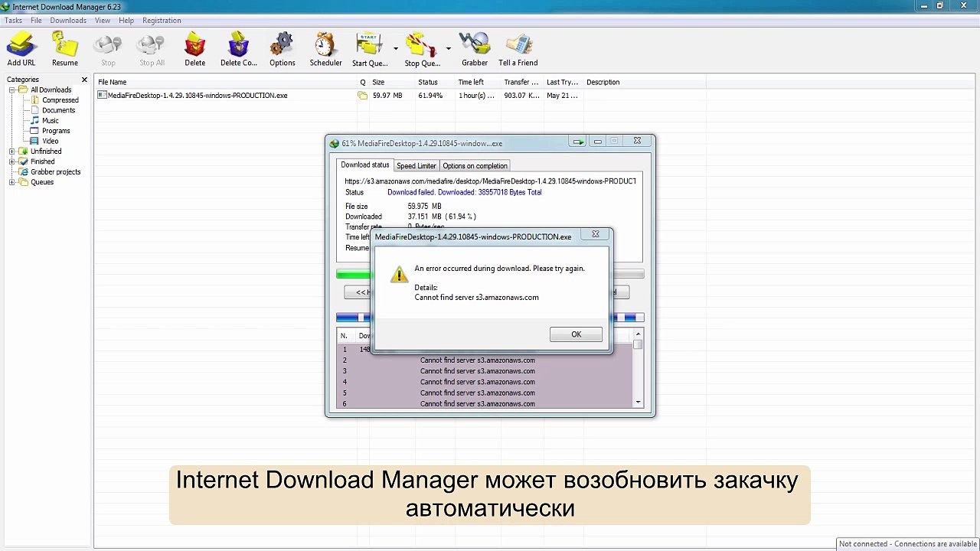This screenshot has width=980, height=551.
Task: Click OK in the error dialog
Action: pyautogui.click(x=576, y=334)
